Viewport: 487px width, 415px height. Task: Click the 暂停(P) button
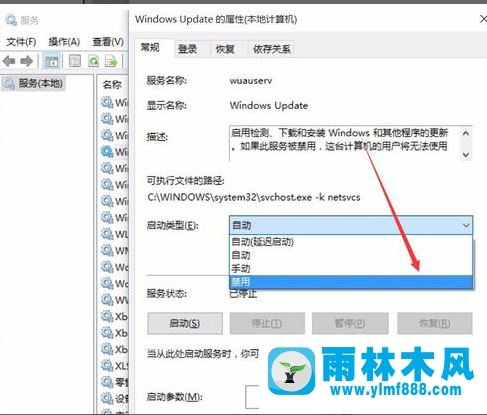[350, 323]
